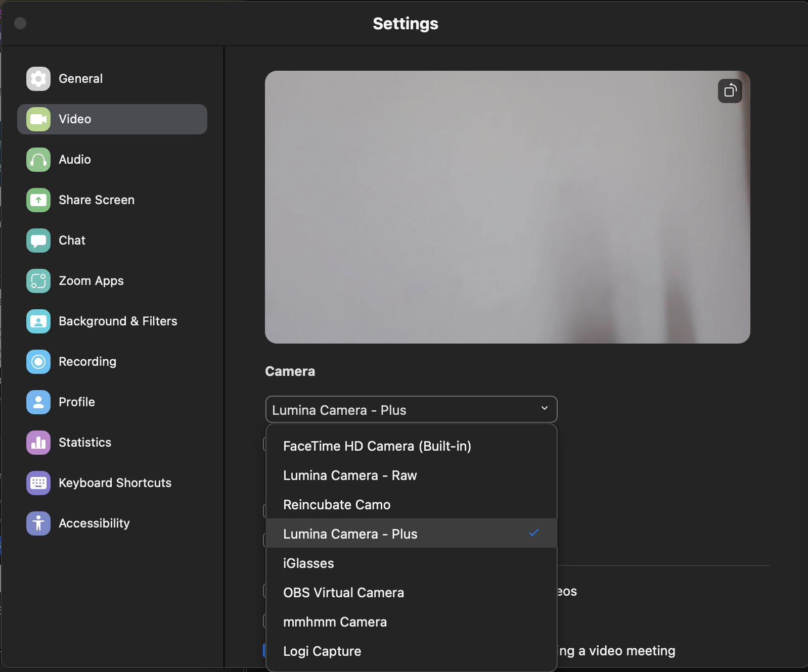This screenshot has width=808, height=672.
Task: Click the Statistics bar chart icon
Action: coord(38,443)
